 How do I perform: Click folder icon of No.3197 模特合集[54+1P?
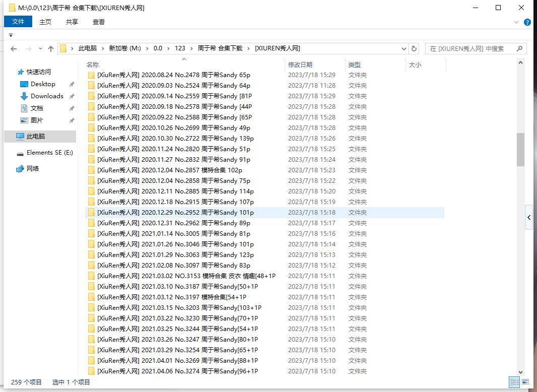point(91,297)
